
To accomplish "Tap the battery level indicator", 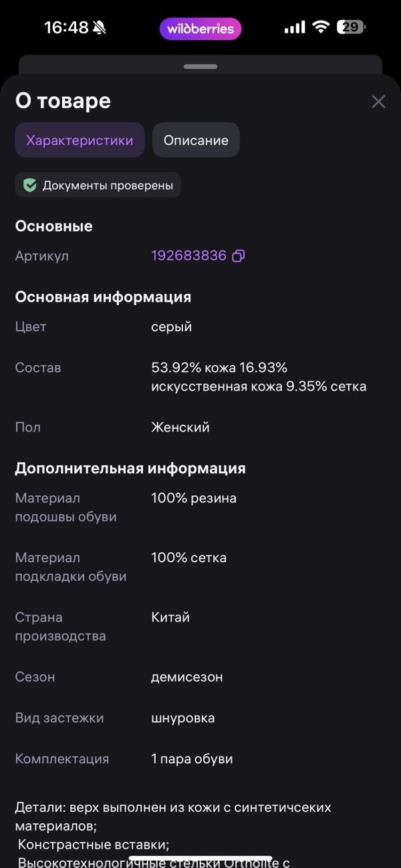I will (x=351, y=27).
